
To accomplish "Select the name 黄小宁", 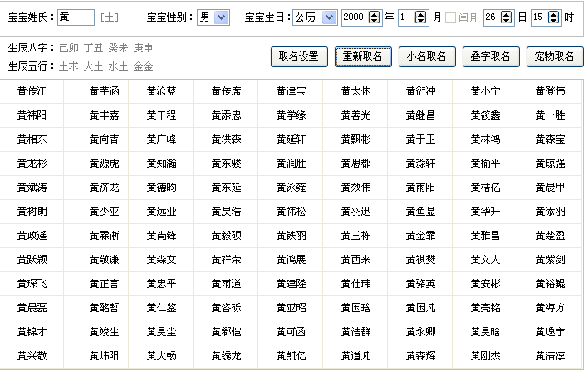I will tap(485, 91).
